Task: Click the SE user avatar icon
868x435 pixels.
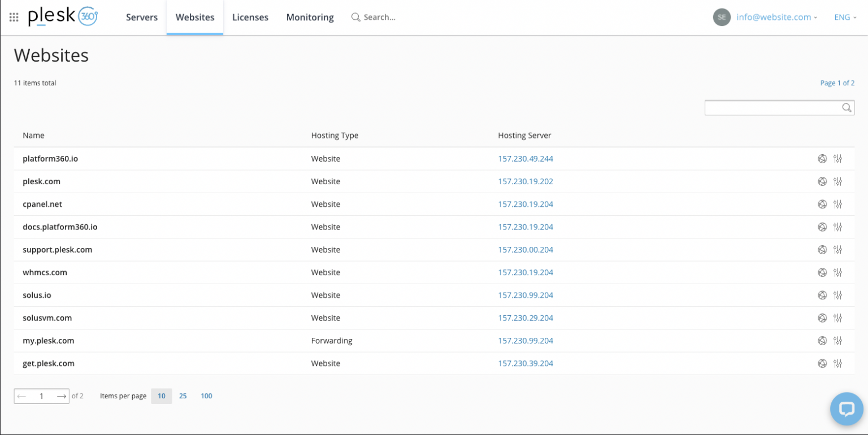Action: point(722,17)
